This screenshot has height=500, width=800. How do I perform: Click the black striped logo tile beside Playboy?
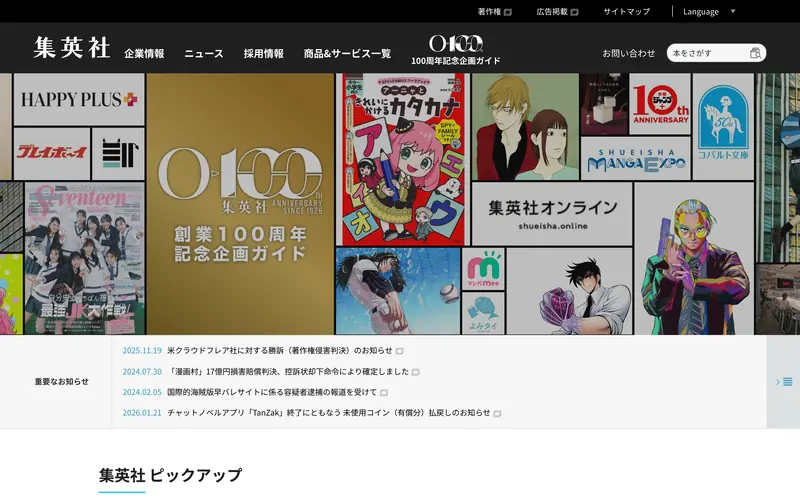pos(119,153)
